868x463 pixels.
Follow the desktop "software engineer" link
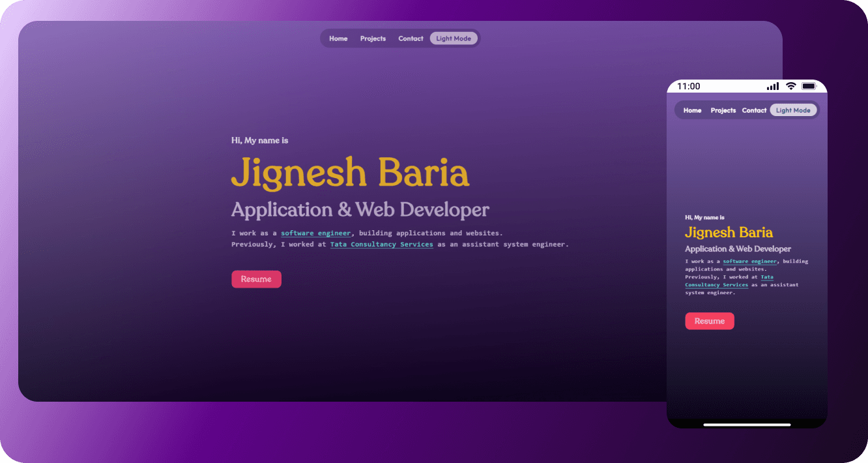tap(316, 233)
